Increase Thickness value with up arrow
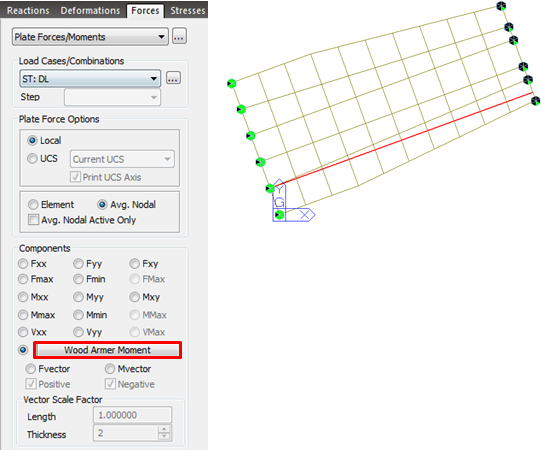Screen dimensions: 542x450 pyautogui.click(x=164, y=429)
